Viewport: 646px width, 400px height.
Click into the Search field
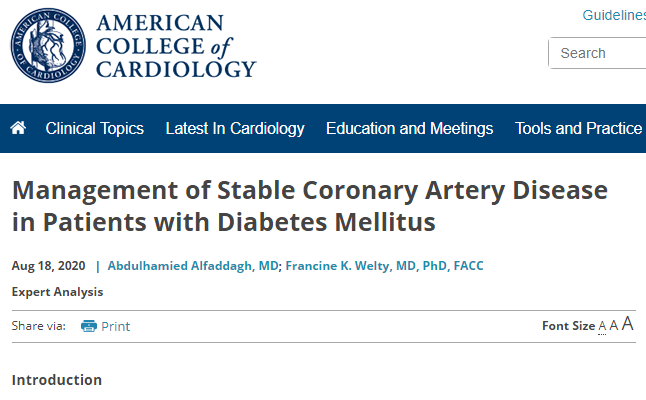pos(597,53)
